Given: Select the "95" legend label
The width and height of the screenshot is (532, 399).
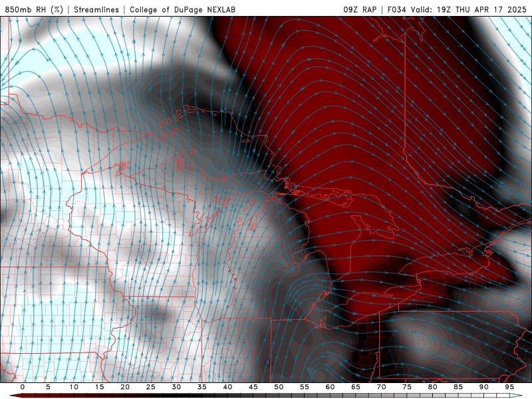Looking at the screenshot, I should point(509,387).
